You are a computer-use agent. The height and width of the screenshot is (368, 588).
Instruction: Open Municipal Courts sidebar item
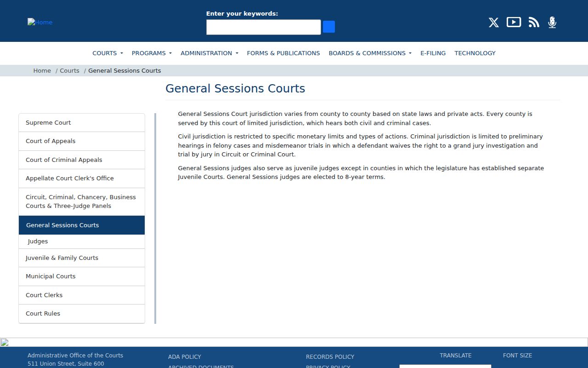click(x=82, y=276)
